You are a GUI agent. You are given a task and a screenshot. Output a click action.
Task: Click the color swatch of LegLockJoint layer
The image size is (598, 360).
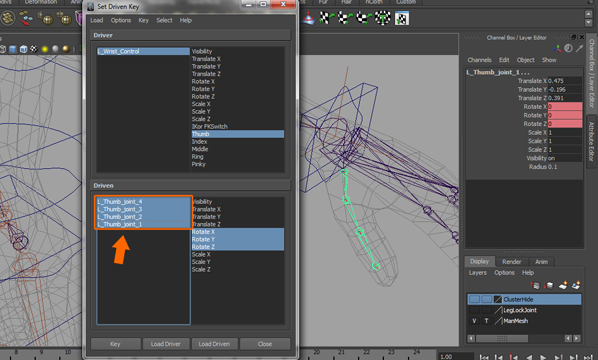pos(498,310)
